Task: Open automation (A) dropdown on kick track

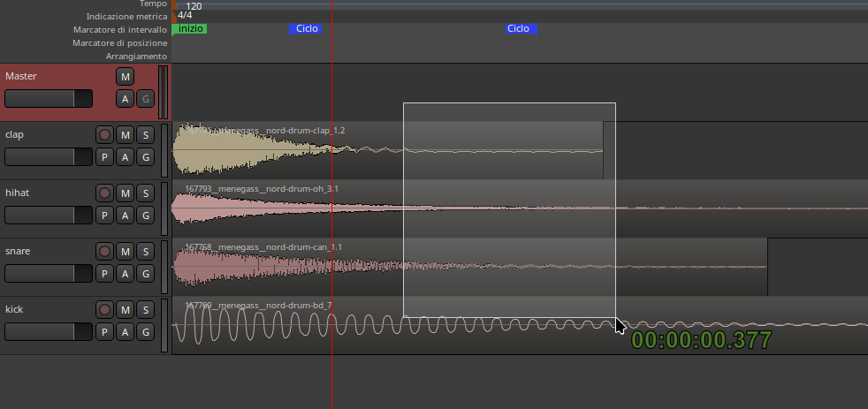Action: (126, 332)
